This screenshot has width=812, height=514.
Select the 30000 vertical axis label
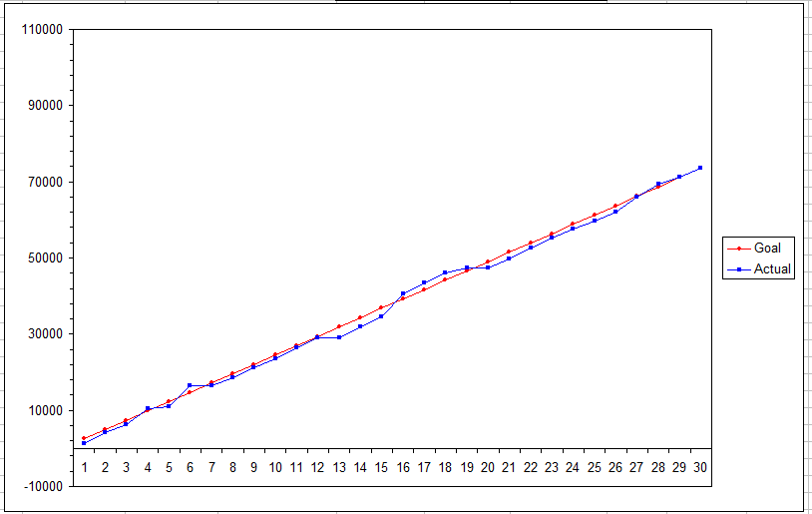coord(44,334)
